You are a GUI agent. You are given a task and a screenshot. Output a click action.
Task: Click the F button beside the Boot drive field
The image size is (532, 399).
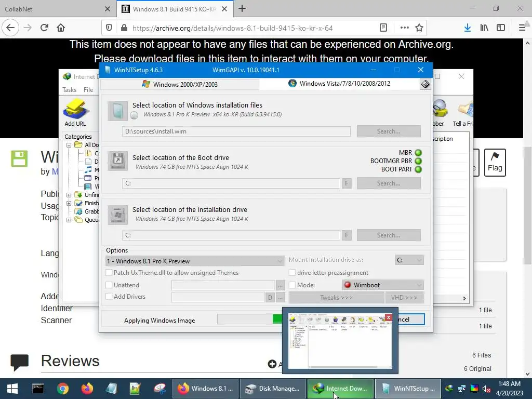click(x=347, y=183)
